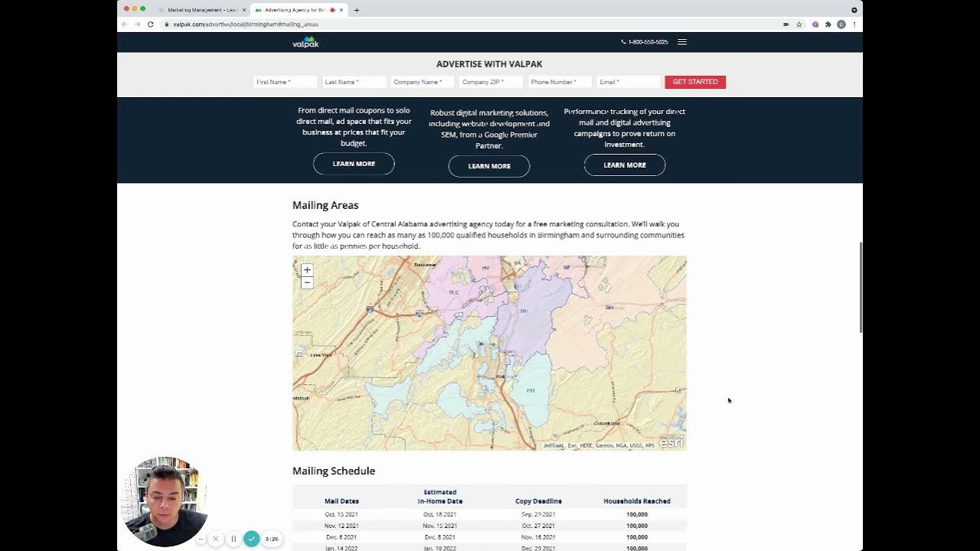The image size is (980, 551).
Task: Open the Chrome profile avatar
Action: pyautogui.click(x=841, y=24)
